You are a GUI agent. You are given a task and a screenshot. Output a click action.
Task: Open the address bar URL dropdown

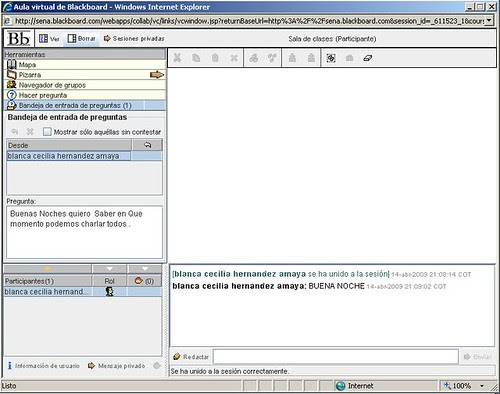click(x=489, y=21)
